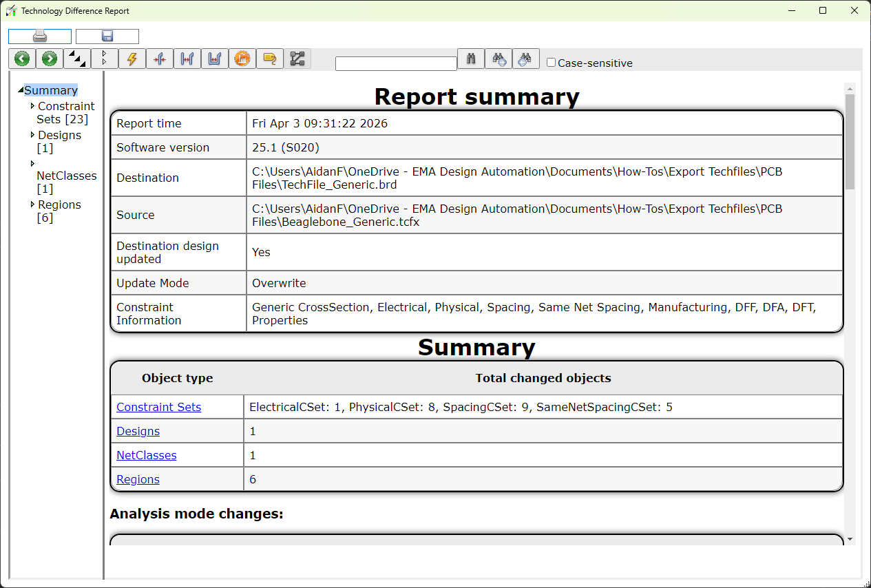Follow the Regions link in summary table

(x=138, y=479)
